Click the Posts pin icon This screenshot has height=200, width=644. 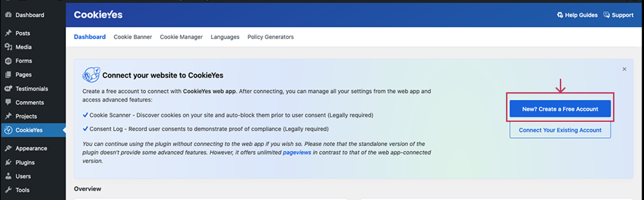[x=8, y=33]
